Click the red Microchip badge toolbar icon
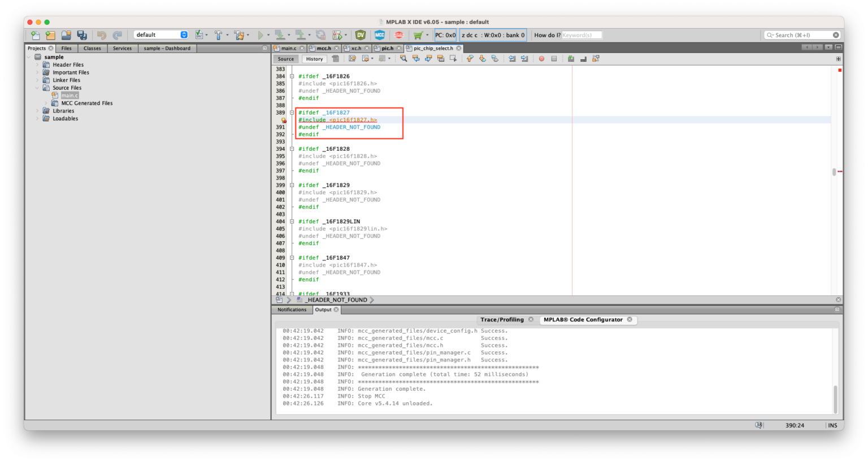 click(399, 35)
